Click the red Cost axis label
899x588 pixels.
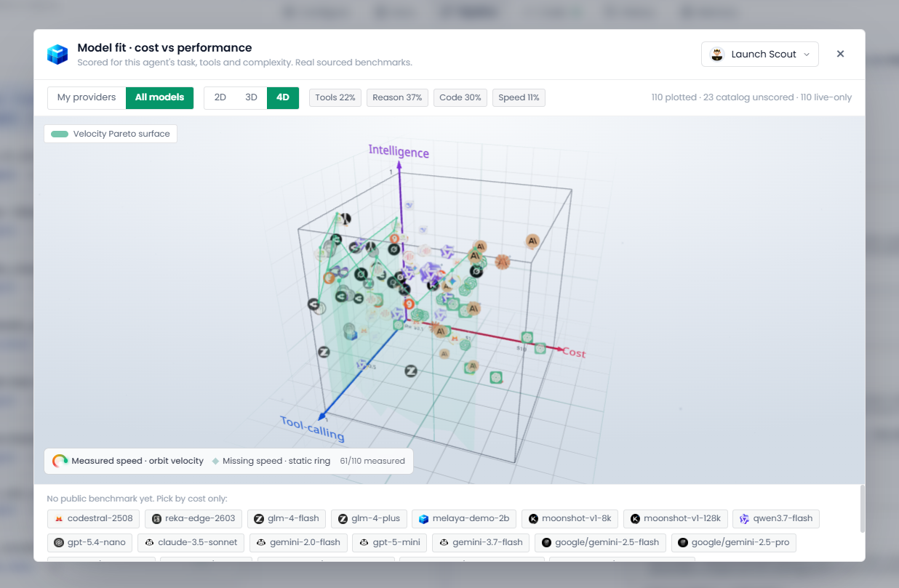(573, 353)
